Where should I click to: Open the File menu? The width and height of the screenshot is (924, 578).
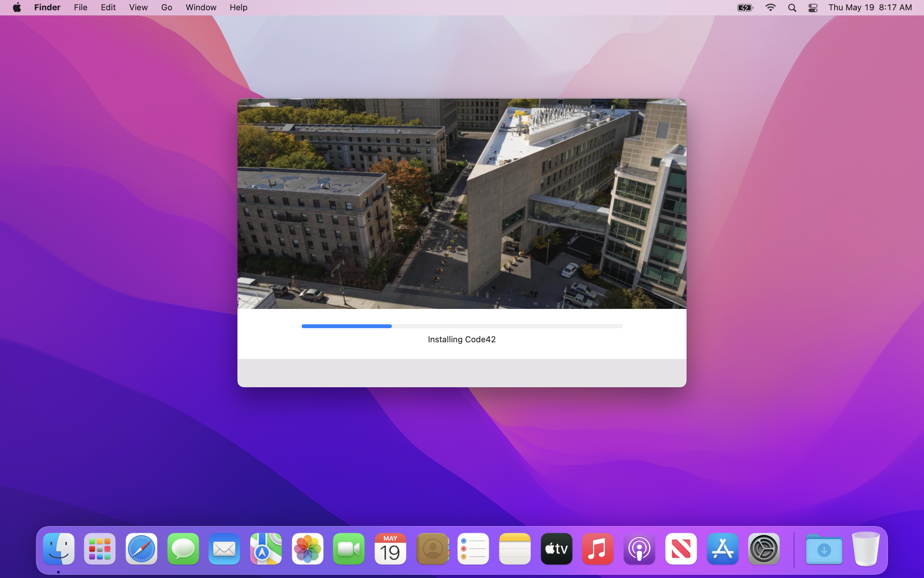[x=81, y=7]
